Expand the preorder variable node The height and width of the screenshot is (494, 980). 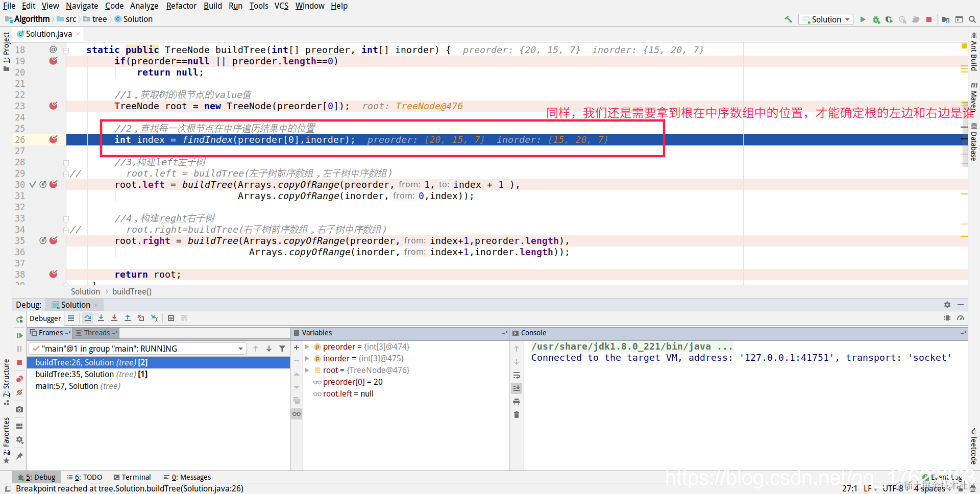(307, 347)
